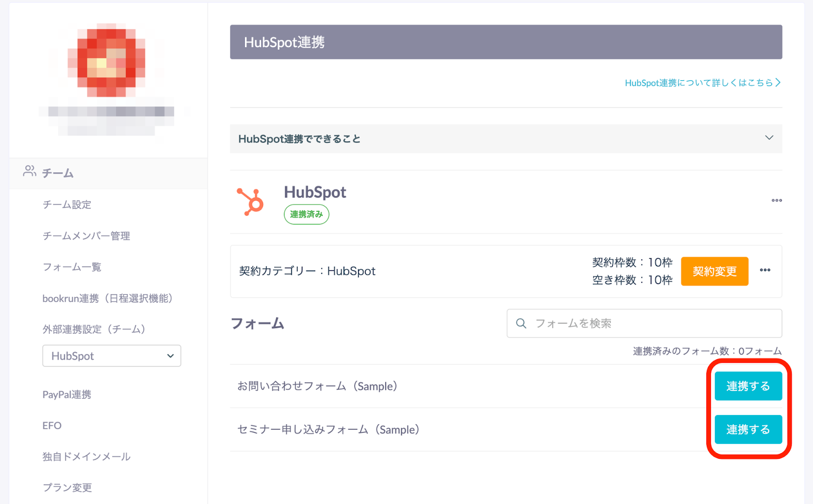Open HubSpot連携について詳しくはこちら link
Image resolution: width=813 pixels, height=504 pixels.
(x=702, y=82)
